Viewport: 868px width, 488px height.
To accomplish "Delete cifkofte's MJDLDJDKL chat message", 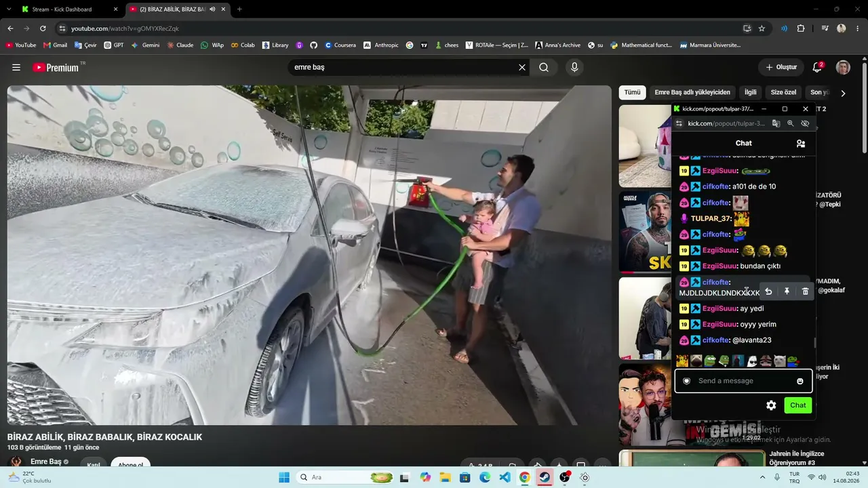I will coord(805,291).
